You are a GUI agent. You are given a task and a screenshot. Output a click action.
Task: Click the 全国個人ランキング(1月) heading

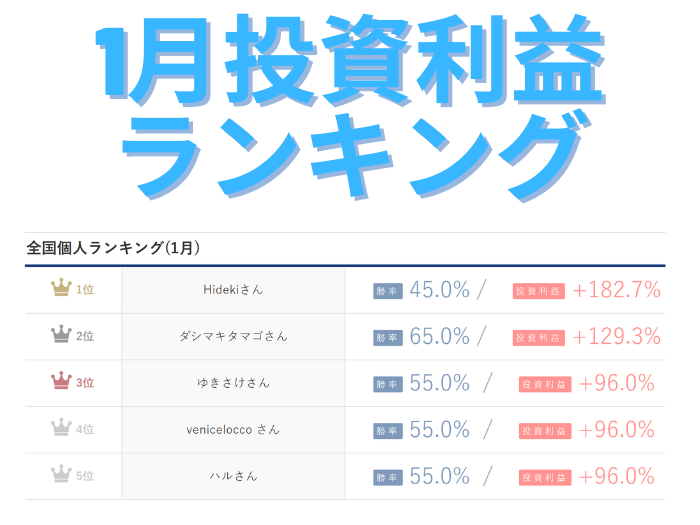(x=113, y=248)
